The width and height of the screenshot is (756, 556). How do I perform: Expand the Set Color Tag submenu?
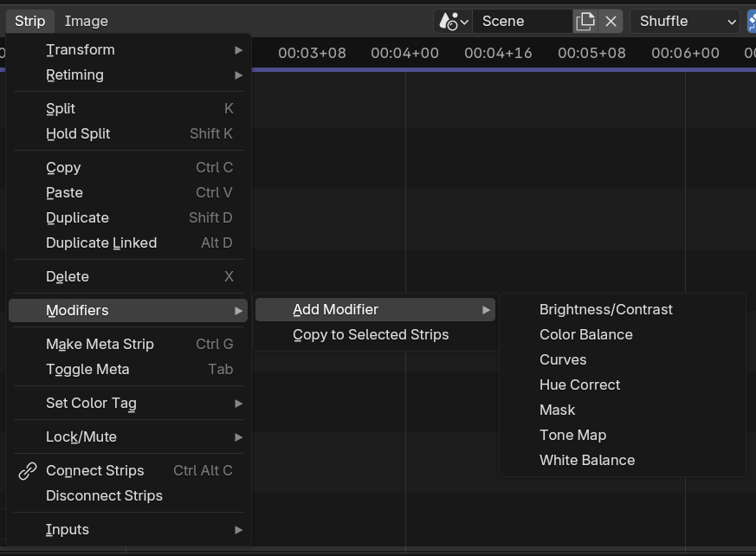pos(128,403)
